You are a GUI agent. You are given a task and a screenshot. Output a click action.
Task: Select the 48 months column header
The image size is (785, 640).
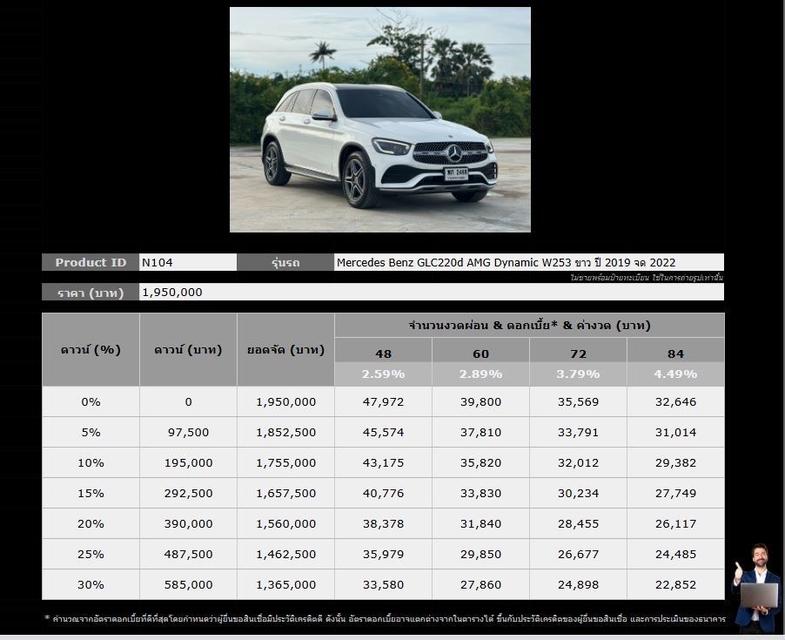pos(383,353)
